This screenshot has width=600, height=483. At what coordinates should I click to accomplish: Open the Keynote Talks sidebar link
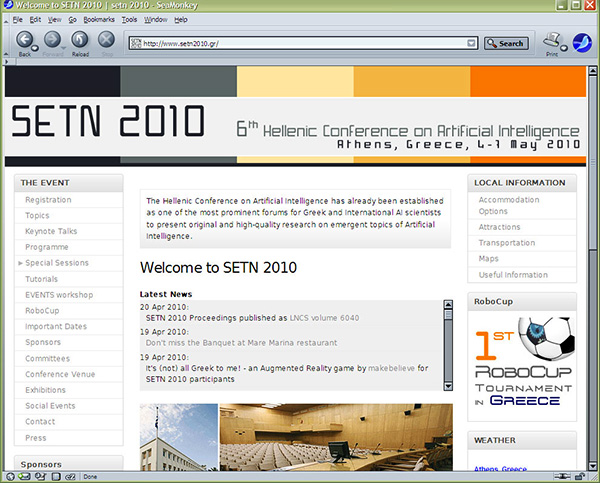click(x=51, y=231)
